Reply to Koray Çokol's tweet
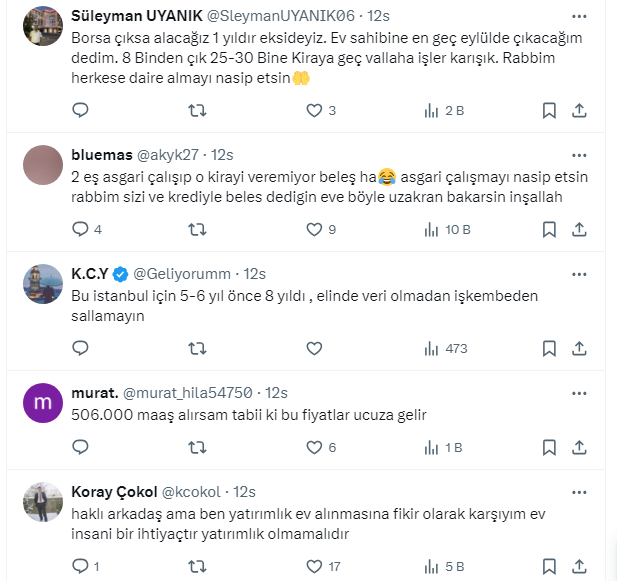 click(81, 566)
